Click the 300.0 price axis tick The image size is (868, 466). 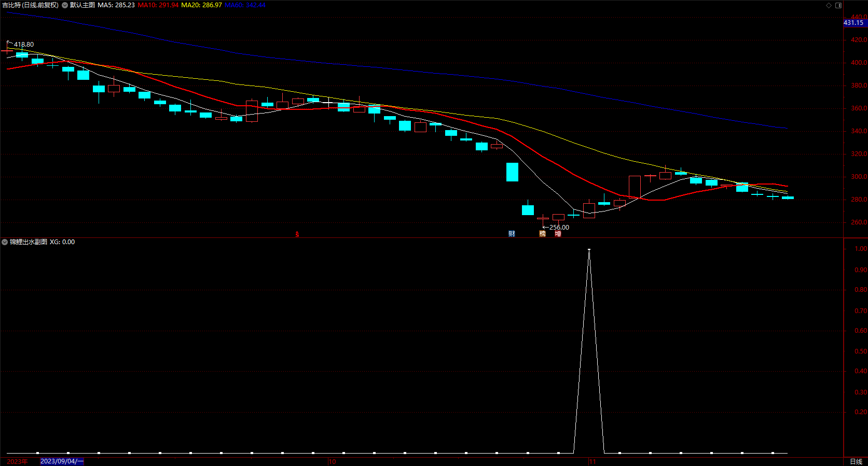coord(859,177)
